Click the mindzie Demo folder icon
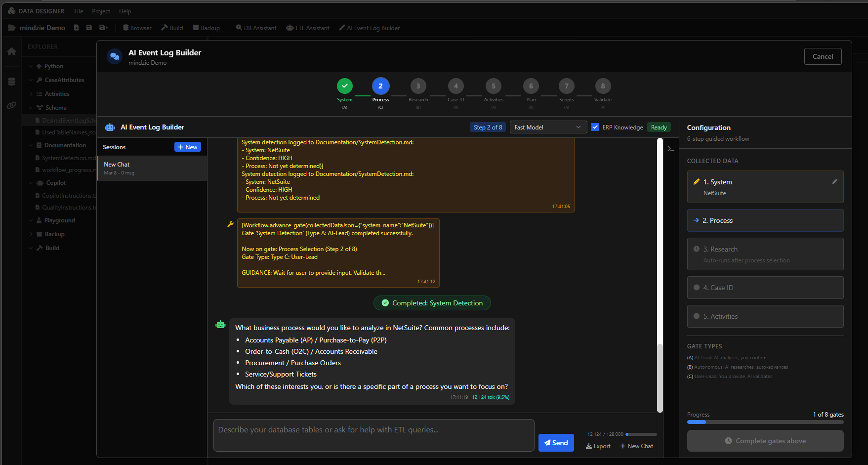 click(12, 28)
